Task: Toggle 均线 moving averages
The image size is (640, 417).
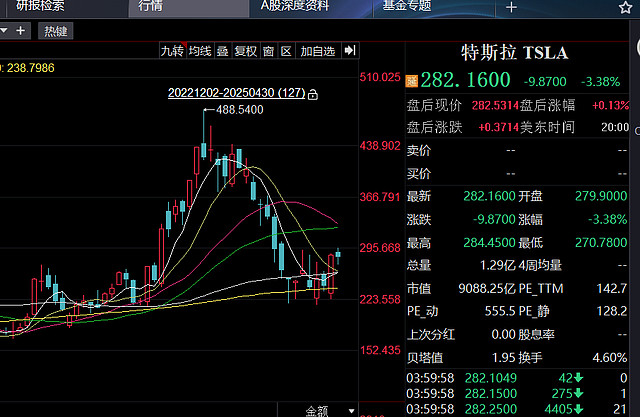Action: pos(200,51)
